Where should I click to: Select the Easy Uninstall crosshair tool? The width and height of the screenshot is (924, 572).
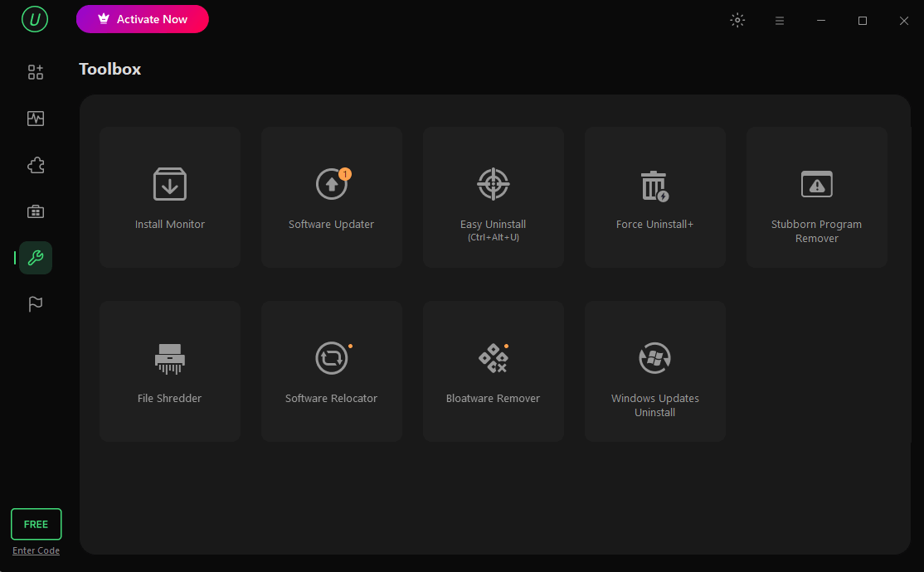(x=494, y=197)
